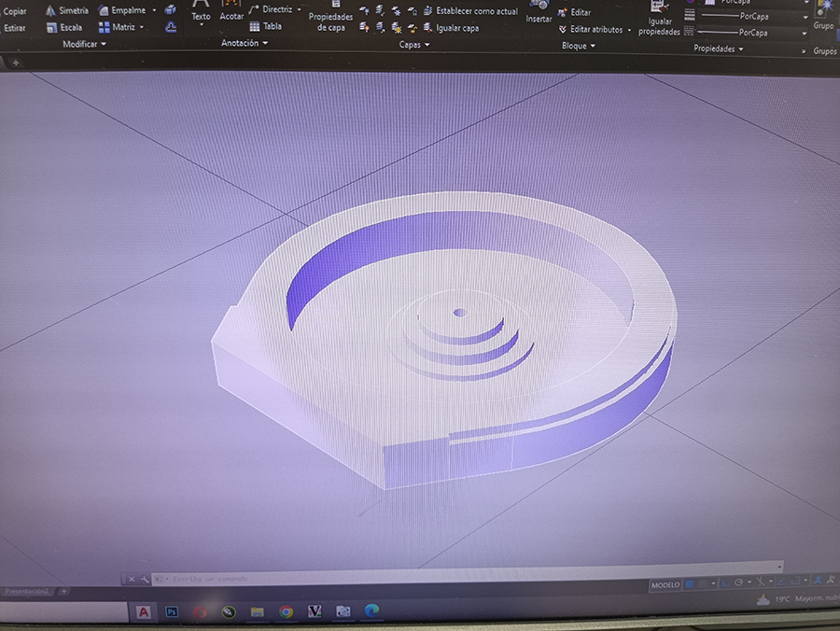The height and width of the screenshot is (631, 840).
Task: Open the Directriz dropdown arrow
Action: 299,9
